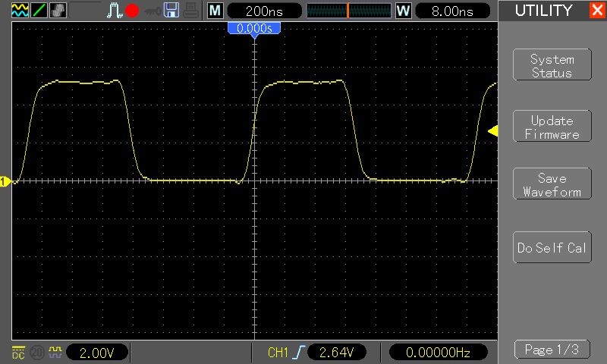Select the 8.00ns window timebase value
Image resolution: width=607 pixels, height=364 pixels.
tap(454, 11)
